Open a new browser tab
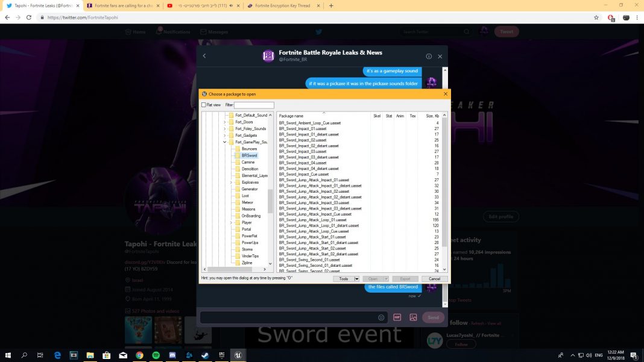644x362 pixels. click(331, 6)
